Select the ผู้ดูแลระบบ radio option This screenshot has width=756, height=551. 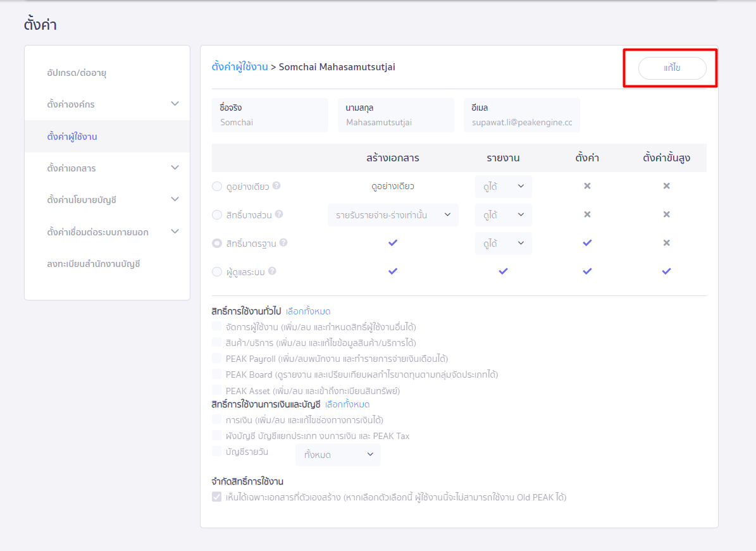(217, 271)
